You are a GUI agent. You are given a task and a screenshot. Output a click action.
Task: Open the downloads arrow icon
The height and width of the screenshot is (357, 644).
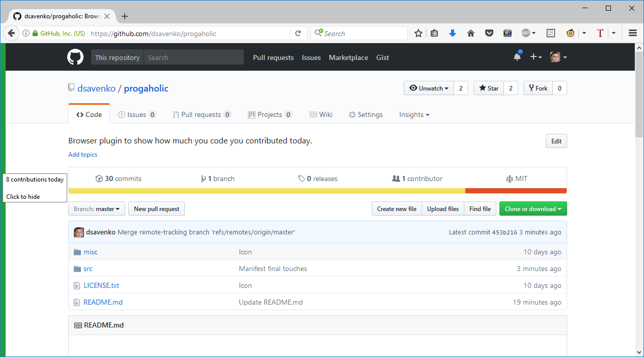[x=453, y=34]
